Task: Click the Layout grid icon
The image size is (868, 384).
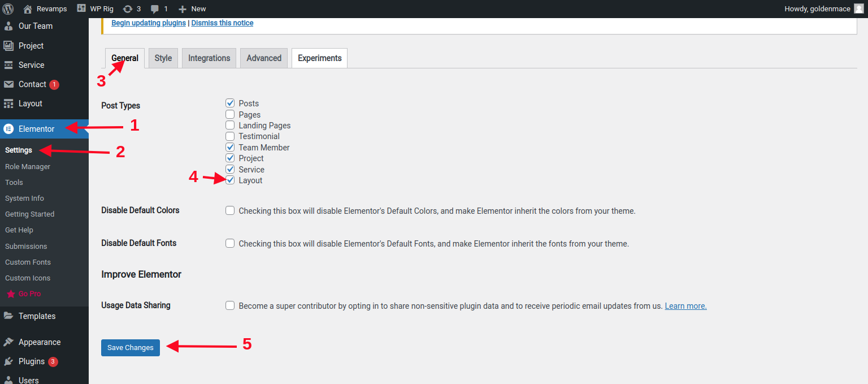Action: click(8, 103)
